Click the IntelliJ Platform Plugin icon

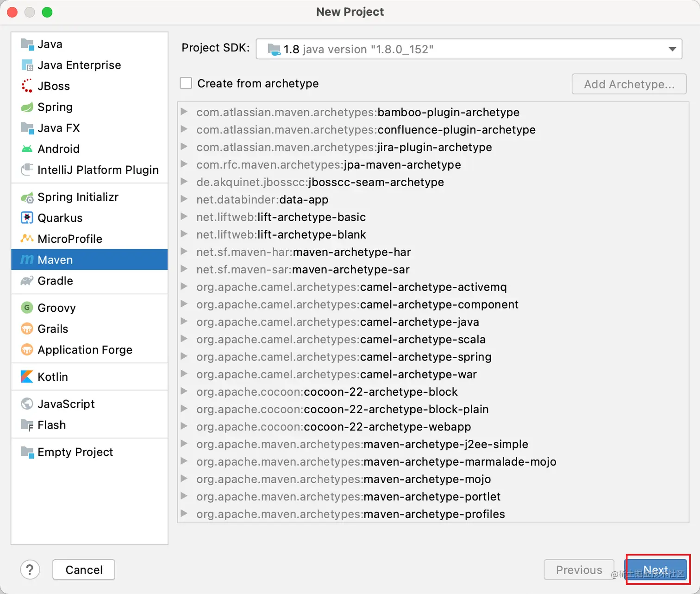27,170
